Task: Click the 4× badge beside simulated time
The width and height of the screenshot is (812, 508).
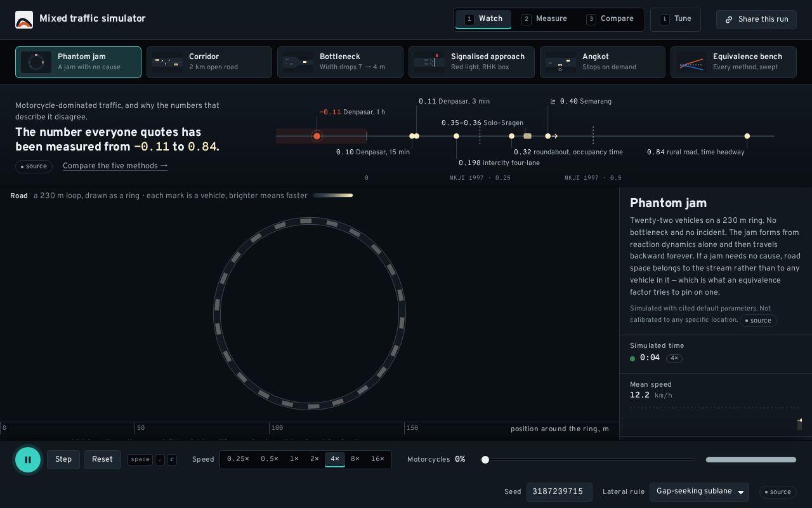Action: click(674, 358)
